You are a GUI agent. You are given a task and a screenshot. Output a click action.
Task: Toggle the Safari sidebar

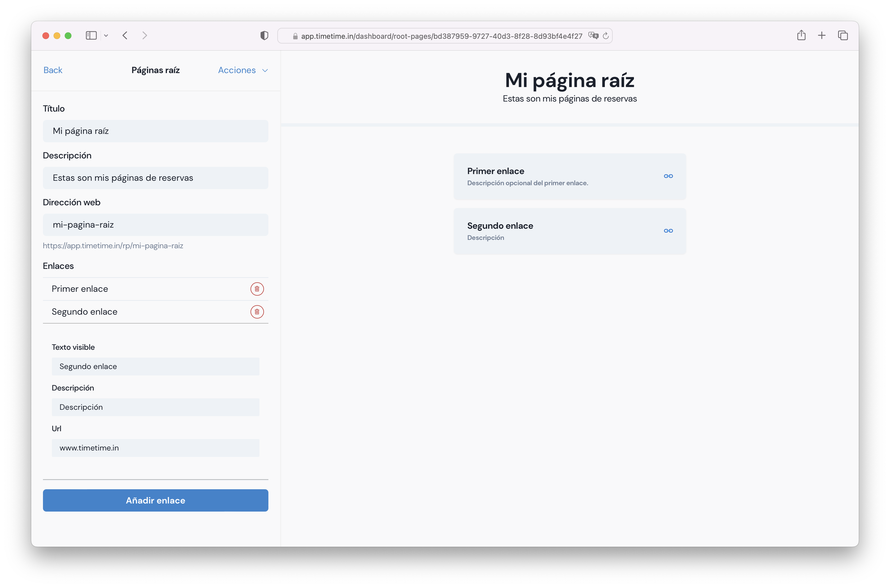[91, 36]
